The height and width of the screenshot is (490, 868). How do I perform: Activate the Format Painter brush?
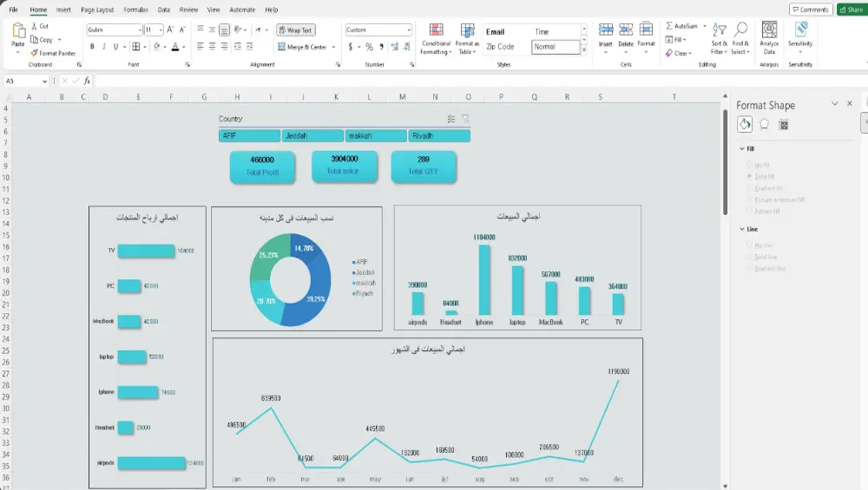[x=53, y=53]
